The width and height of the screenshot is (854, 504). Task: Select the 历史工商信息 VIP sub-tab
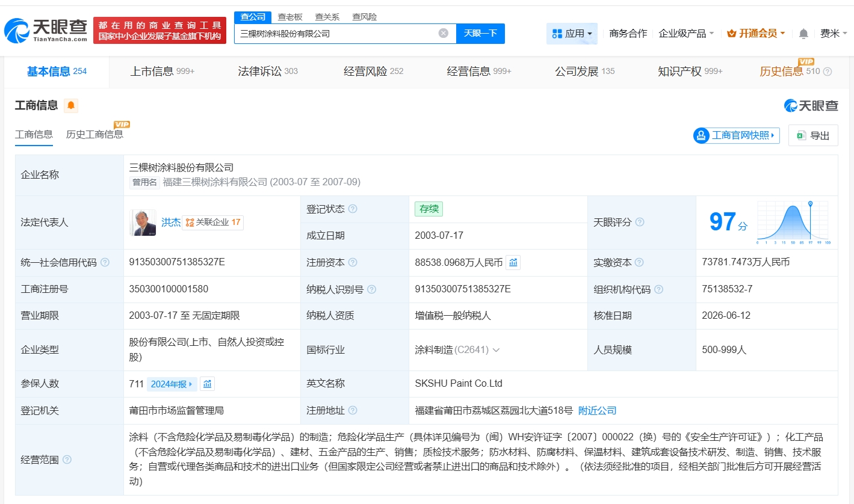(94, 134)
